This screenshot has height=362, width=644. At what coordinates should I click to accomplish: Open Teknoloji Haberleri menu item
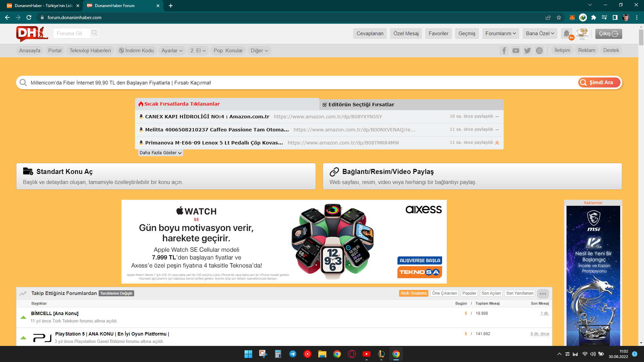tap(90, 51)
